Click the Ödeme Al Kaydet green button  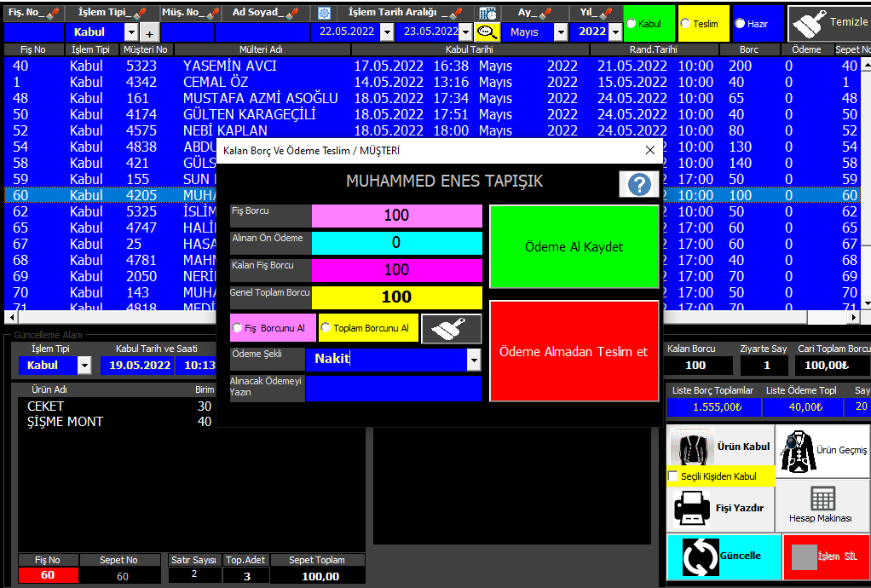pyautogui.click(x=574, y=247)
